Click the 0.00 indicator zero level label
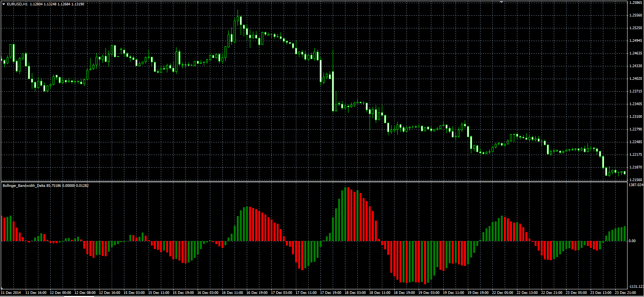The image size is (644, 297). point(632,241)
